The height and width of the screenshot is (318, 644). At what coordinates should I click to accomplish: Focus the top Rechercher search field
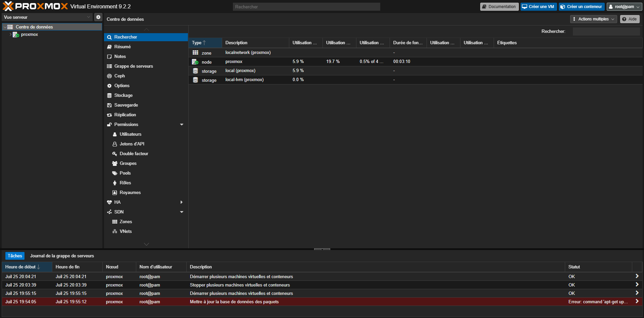306,7
